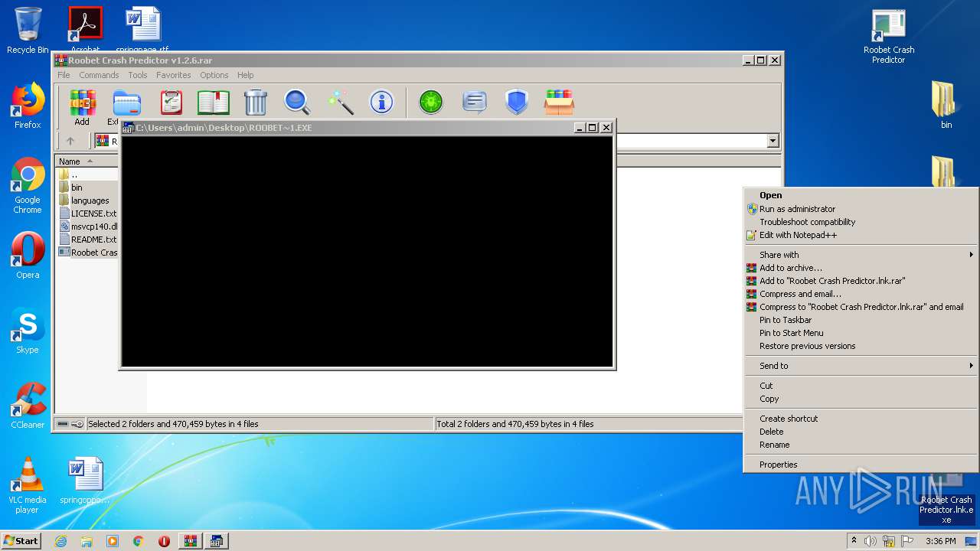
Task: Click the Find magnifier icon
Action: point(297,103)
